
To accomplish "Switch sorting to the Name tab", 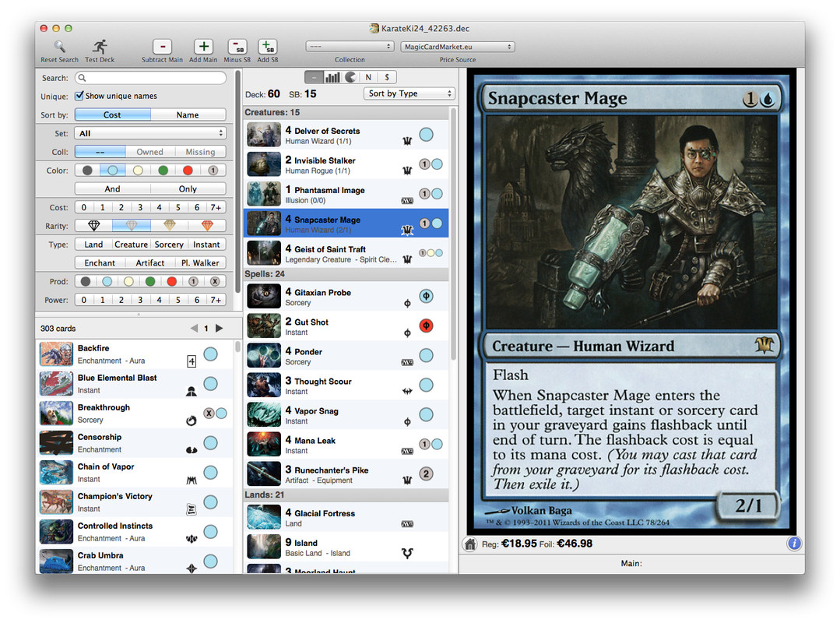I will [188, 114].
